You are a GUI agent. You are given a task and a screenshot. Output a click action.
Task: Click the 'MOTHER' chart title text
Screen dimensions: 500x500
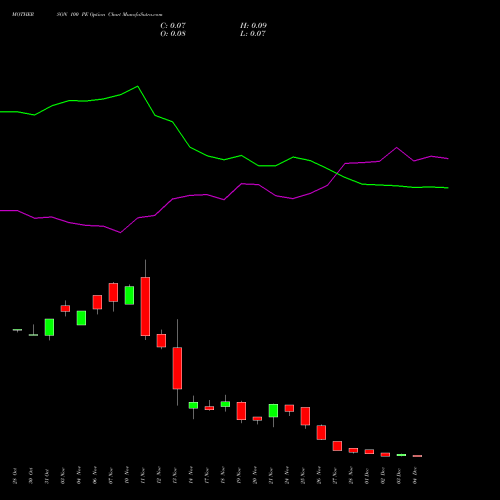coord(23,15)
